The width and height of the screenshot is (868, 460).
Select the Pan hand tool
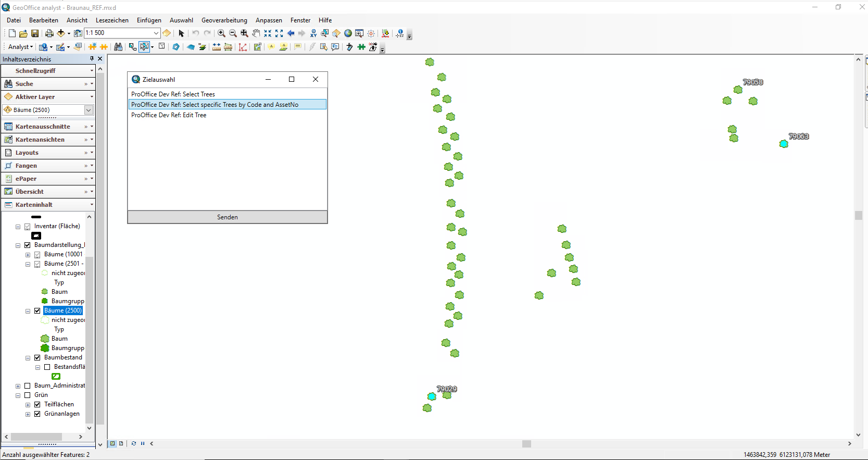[x=256, y=33]
